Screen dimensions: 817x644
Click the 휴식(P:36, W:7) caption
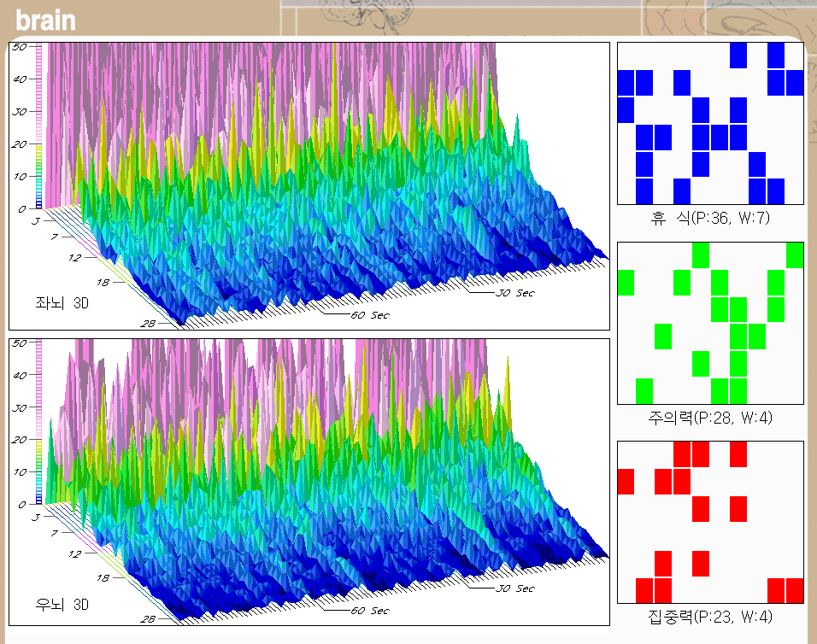point(710,219)
